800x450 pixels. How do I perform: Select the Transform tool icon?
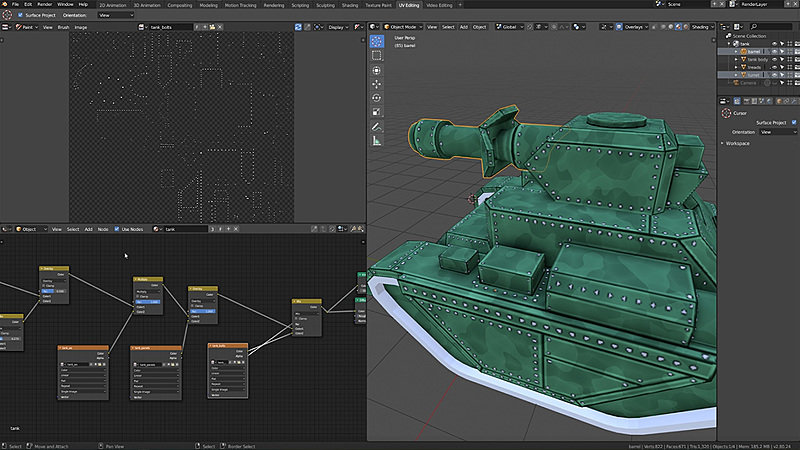(377, 70)
